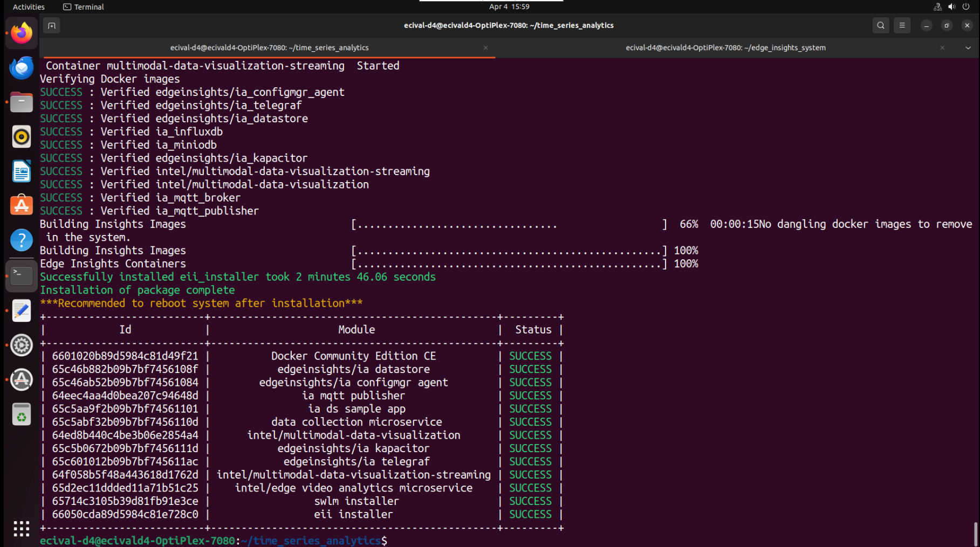The width and height of the screenshot is (980, 547).
Task: Click 'edgeinsights/ia telegraf' module cell
Action: (357, 462)
